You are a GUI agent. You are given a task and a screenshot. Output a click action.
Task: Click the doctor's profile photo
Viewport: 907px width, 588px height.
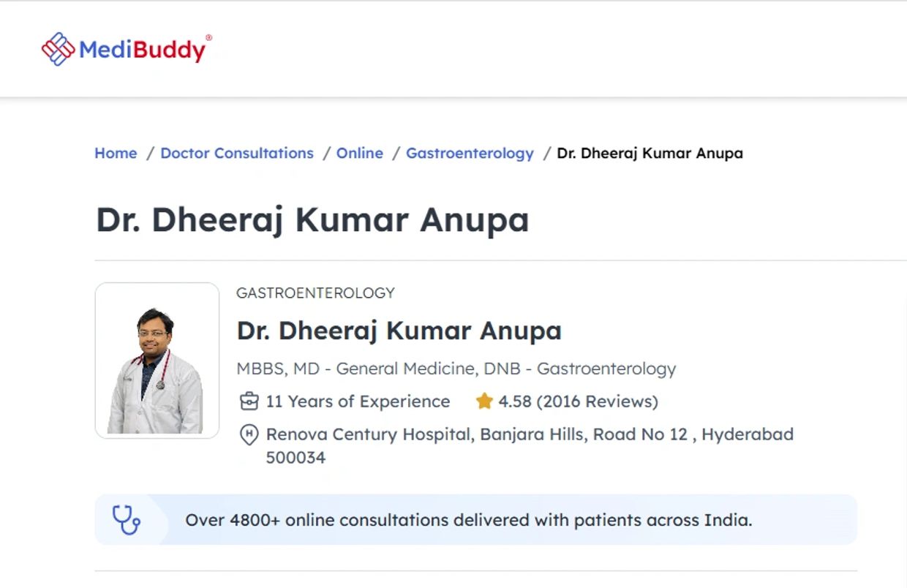pyautogui.click(x=157, y=361)
